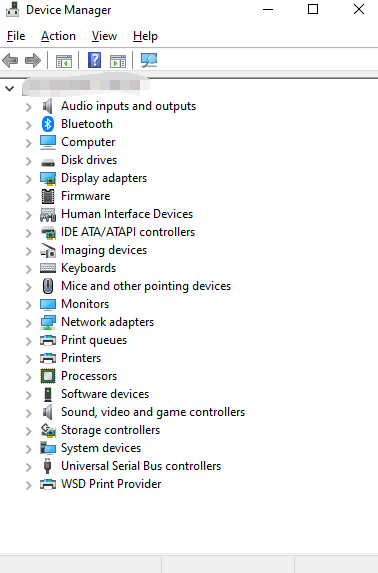Screen dimensions: 378x573
Task: Select the WSD Print Provider entry
Action: (111, 484)
